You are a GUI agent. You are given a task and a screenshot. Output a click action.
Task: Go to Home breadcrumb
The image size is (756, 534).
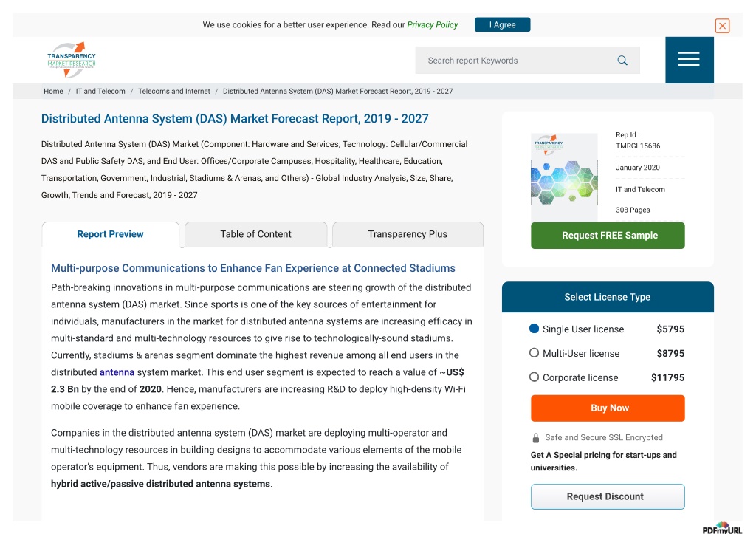tap(53, 91)
